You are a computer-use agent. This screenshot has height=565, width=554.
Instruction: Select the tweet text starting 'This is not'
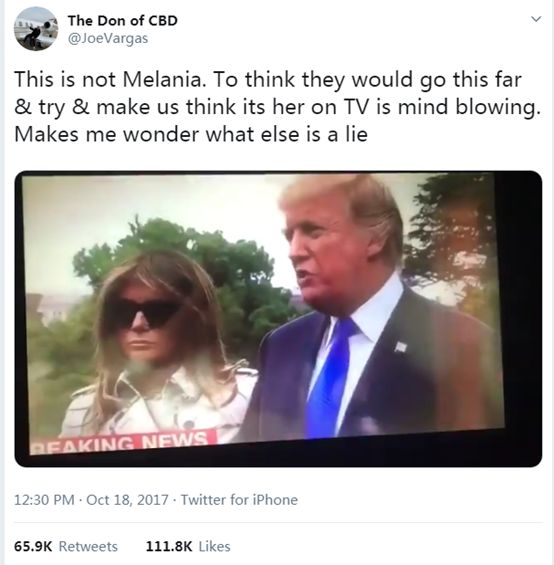point(278,107)
